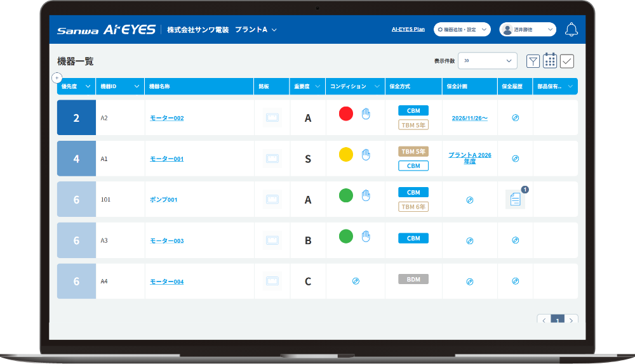Open the コンディション column header menu
This screenshot has height=364, width=635.
click(x=355, y=86)
